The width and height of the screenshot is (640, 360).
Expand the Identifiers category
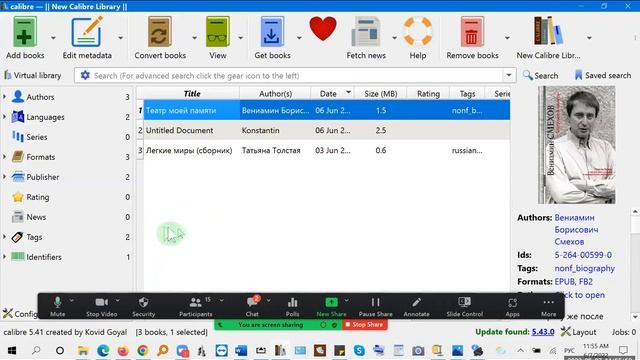(x=4, y=257)
